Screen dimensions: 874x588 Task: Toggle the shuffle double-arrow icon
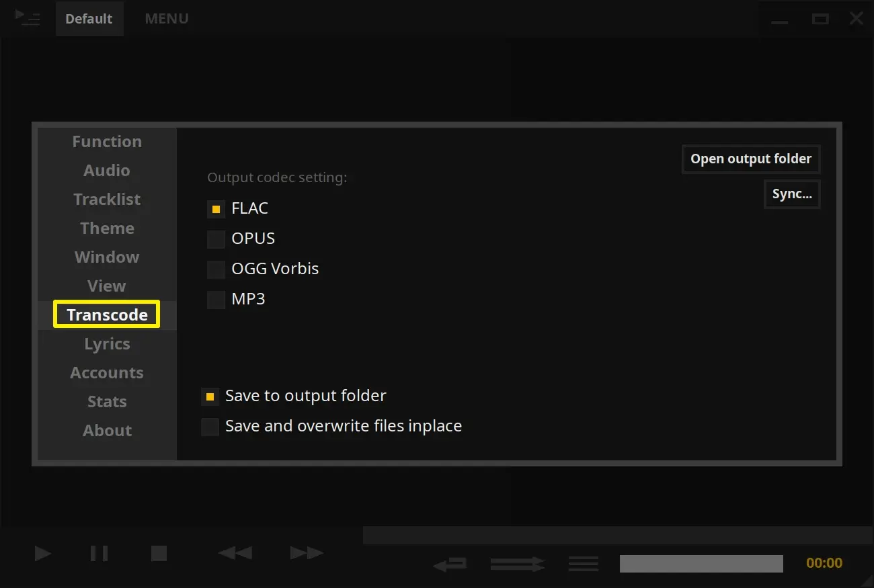click(x=518, y=564)
